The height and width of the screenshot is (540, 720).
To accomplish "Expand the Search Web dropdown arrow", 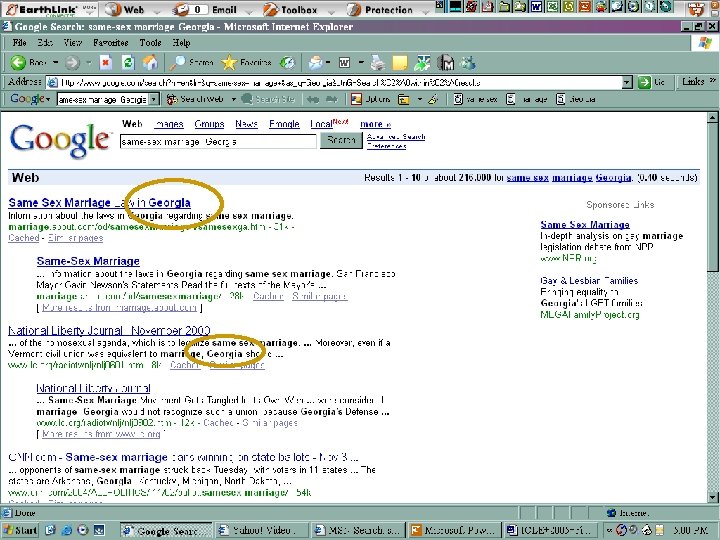I will tap(233, 99).
